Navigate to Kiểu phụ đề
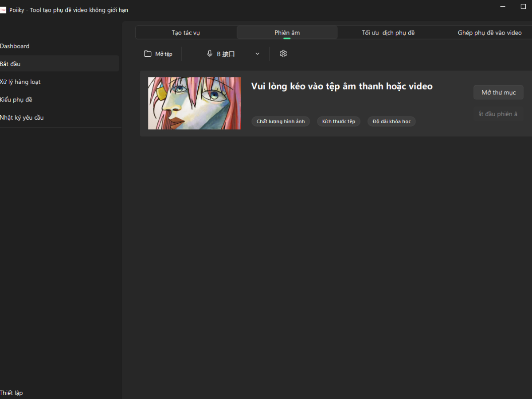532x399 pixels. (16, 100)
